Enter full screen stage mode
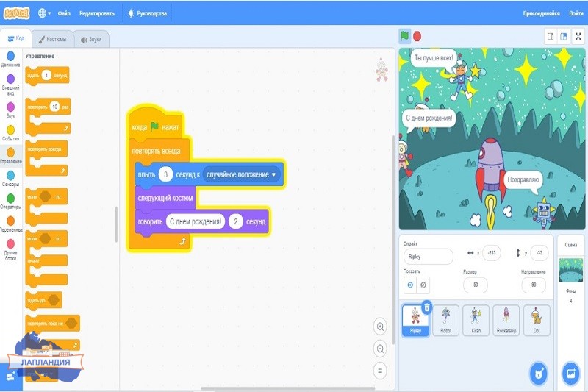 tap(578, 36)
